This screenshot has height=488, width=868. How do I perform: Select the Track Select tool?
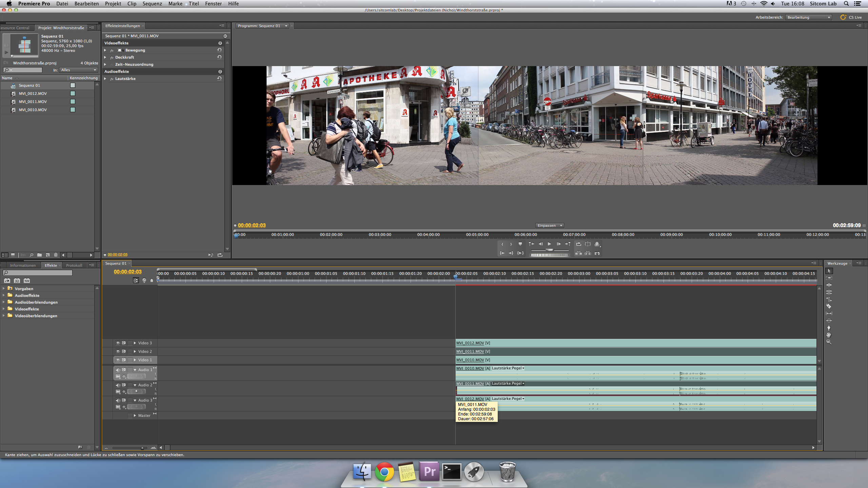point(829,278)
